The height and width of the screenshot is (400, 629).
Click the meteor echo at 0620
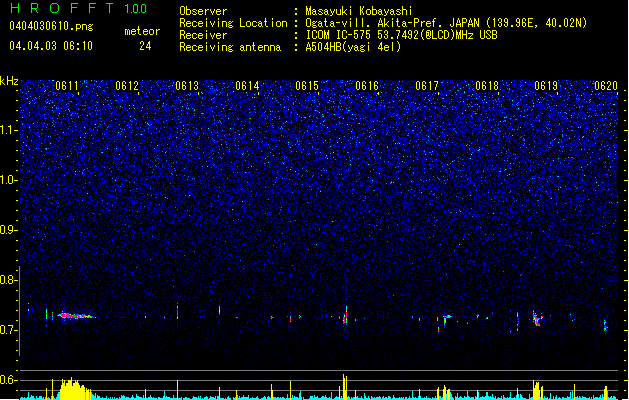(606, 326)
